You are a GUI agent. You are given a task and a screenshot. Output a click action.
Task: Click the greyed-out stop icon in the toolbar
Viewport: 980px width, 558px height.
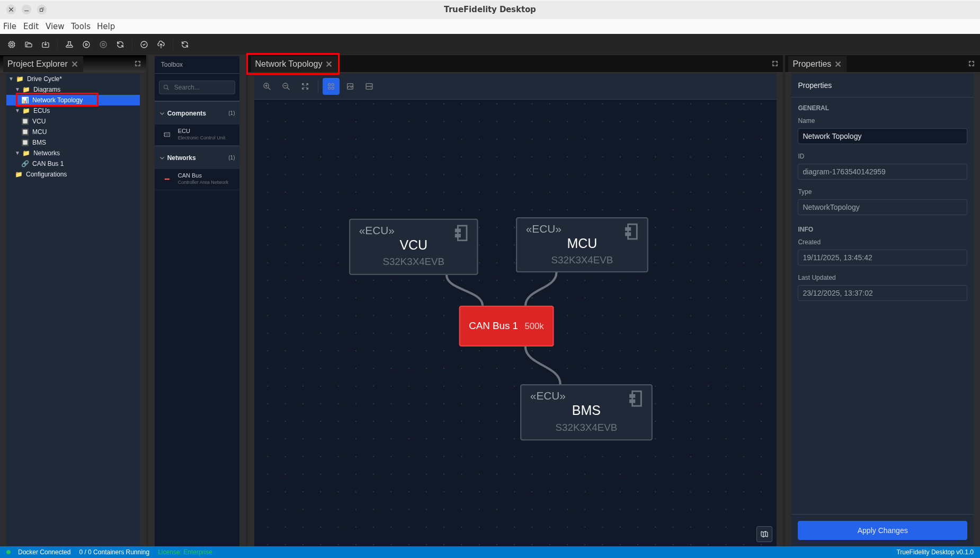(x=103, y=45)
